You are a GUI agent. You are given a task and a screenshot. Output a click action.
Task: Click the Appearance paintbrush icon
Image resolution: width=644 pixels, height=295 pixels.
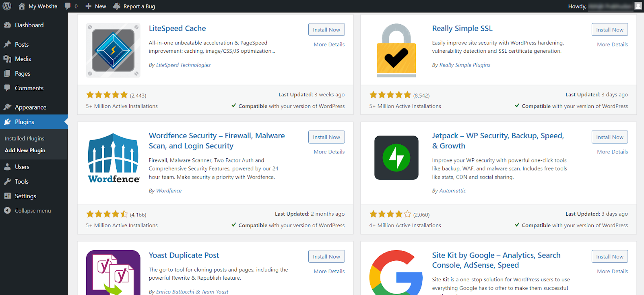pyautogui.click(x=7, y=107)
